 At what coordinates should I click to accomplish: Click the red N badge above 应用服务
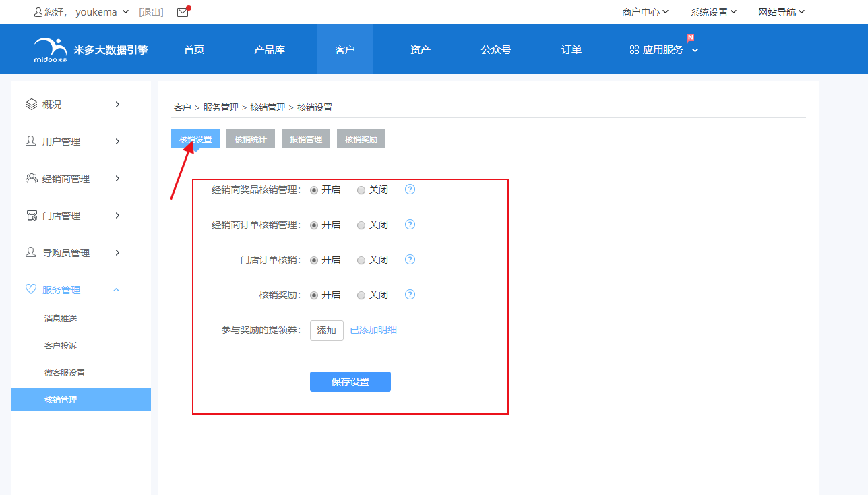point(691,37)
